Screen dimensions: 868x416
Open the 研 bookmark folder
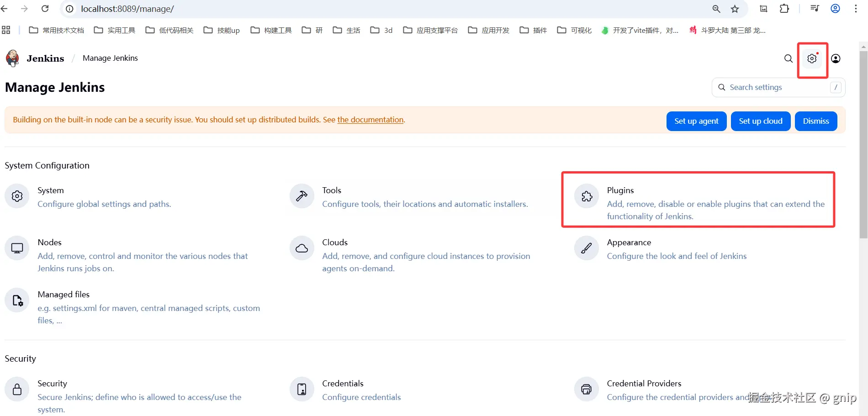pyautogui.click(x=312, y=30)
